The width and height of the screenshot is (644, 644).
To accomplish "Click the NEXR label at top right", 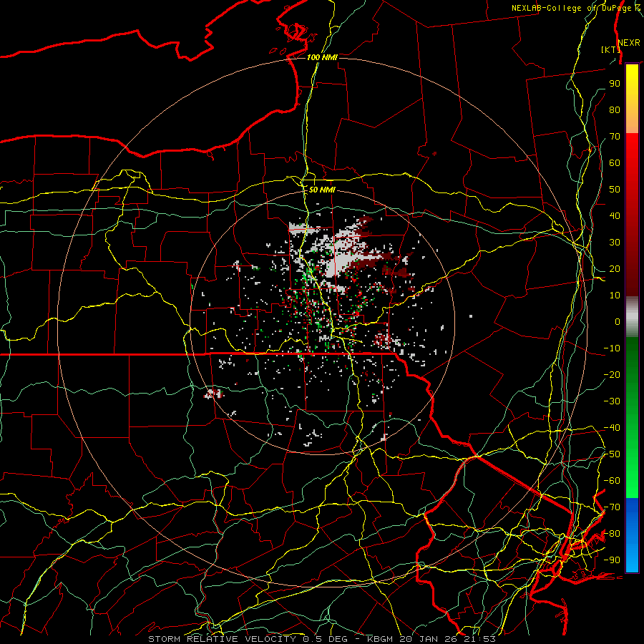I will [x=629, y=43].
